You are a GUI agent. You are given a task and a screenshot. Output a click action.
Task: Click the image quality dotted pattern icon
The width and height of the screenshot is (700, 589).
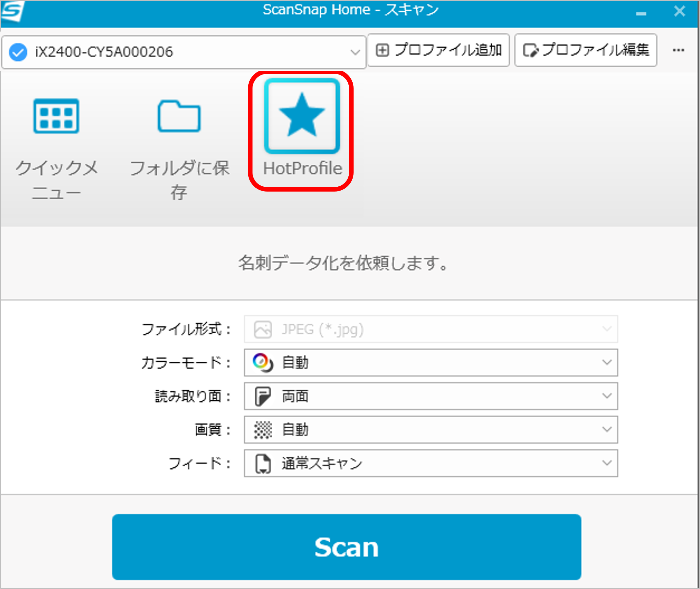tap(263, 430)
